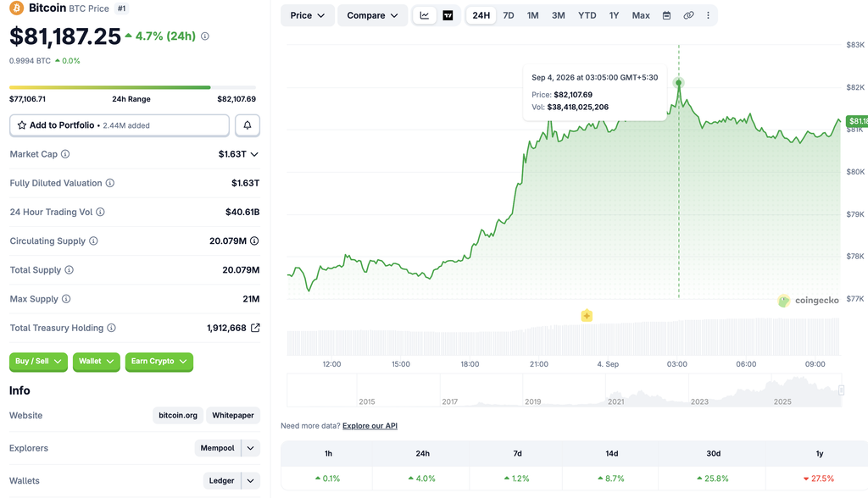Click the star icon in Add to Portfolio
Viewport: 868px width, 498px height.
coord(22,125)
